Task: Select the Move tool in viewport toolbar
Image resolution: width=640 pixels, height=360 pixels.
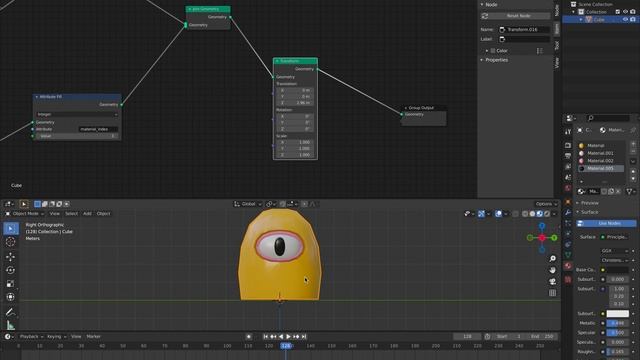Action: (11, 256)
